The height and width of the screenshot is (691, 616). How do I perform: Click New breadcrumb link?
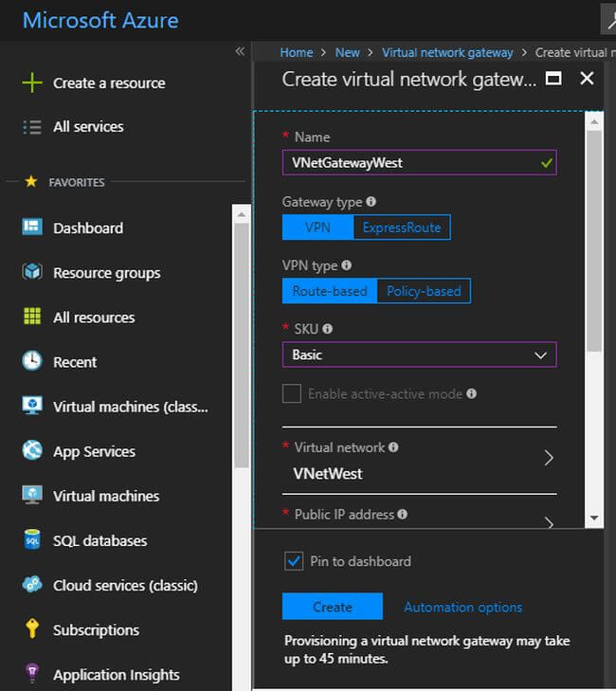click(347, 52)
